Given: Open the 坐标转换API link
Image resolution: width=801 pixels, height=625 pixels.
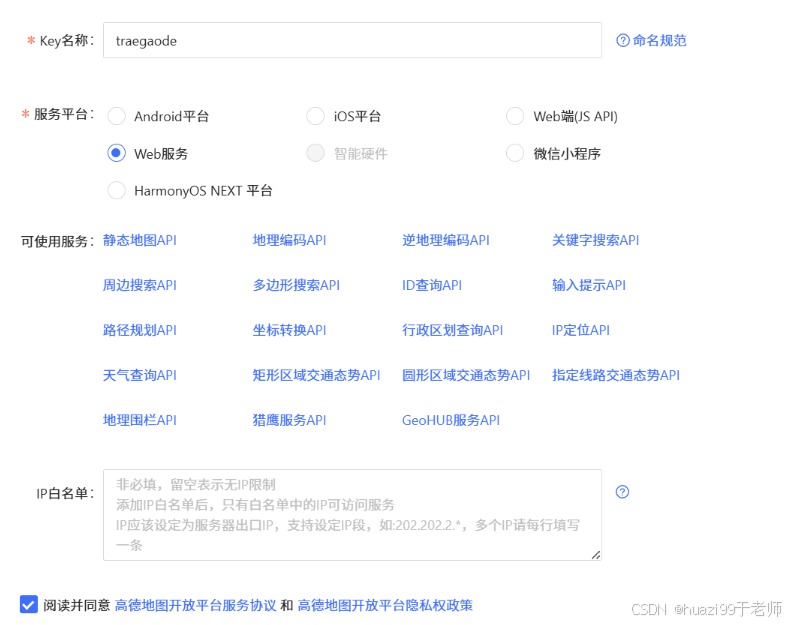Looking at the screenshot, I should (x=289, y=330).
